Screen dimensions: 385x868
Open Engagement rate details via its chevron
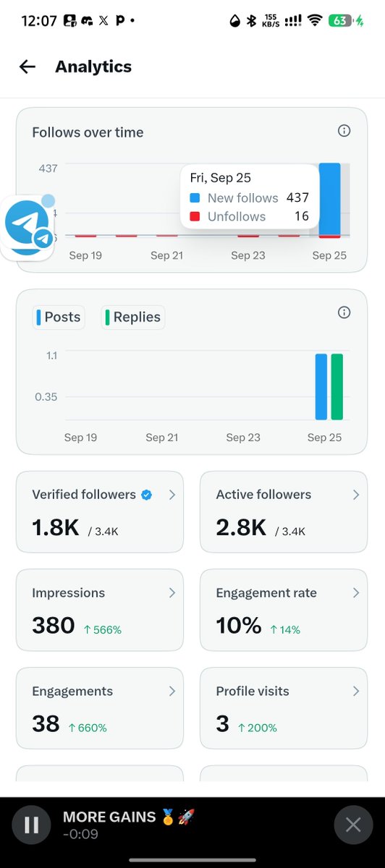point(356,592)
